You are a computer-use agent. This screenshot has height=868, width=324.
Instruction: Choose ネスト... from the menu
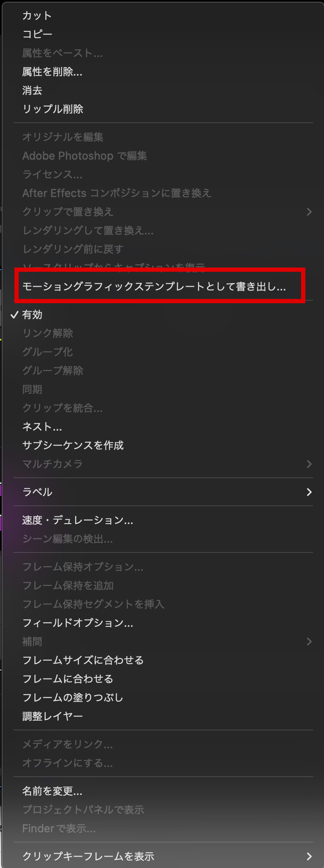(42, 427)
